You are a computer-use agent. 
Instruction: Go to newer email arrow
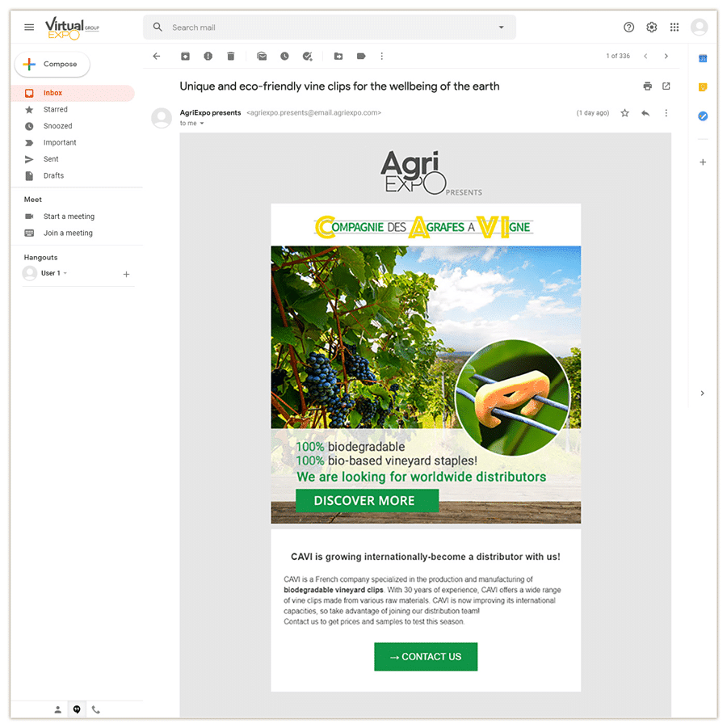point(645,57)
